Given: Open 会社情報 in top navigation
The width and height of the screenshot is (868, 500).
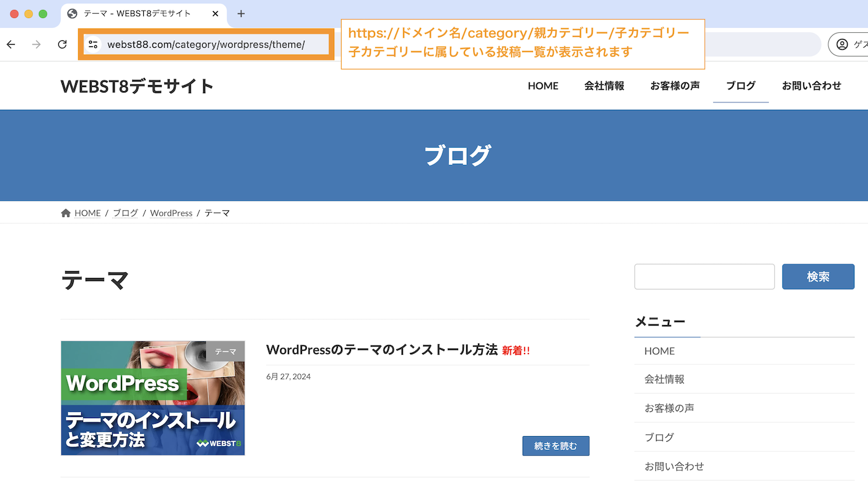Looking at the screenshot, I should [604, 86].
